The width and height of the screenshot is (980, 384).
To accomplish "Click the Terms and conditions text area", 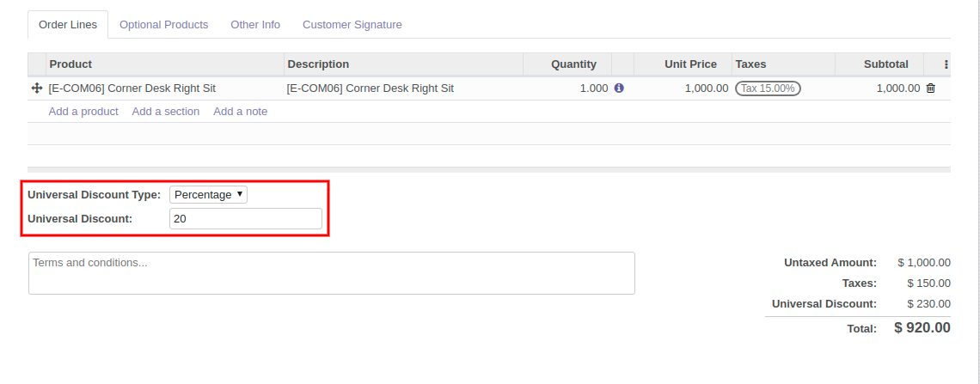I will pyautogui.click(x=331, y=272).
